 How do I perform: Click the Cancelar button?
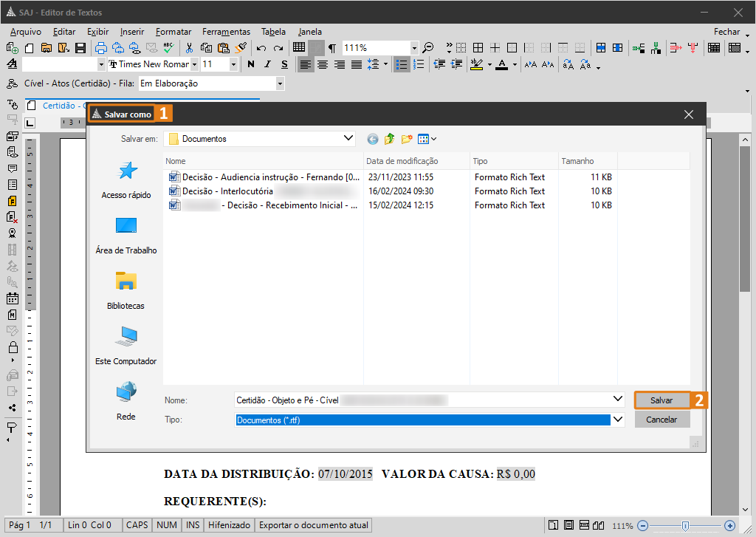(661, 420)
